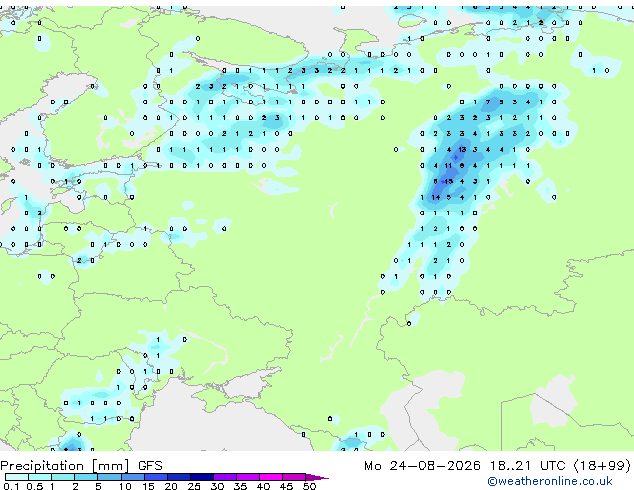The height and width of the screenshot is (490, 634).
Task: Select the 0.1 to 0.5 mm legend swatch
Action: click(x=17, y=477)
